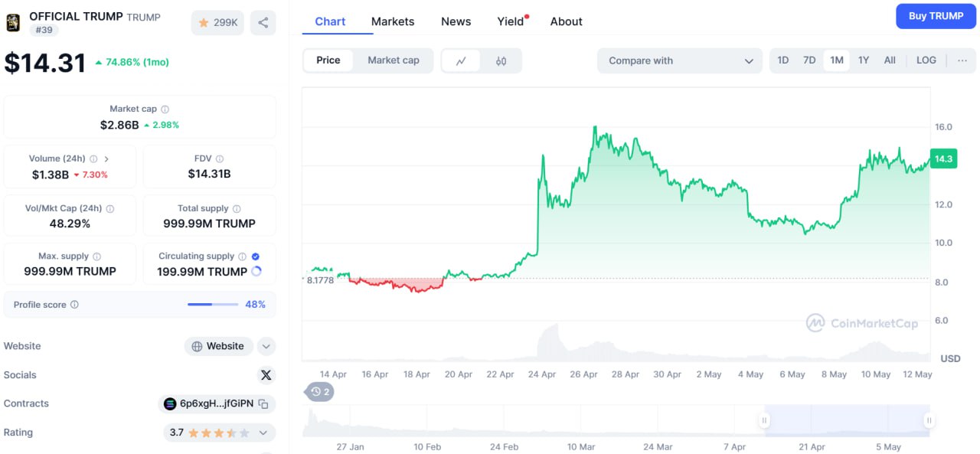Select the Market cap chart toggle
980x454 pixels.
(394, 60)
